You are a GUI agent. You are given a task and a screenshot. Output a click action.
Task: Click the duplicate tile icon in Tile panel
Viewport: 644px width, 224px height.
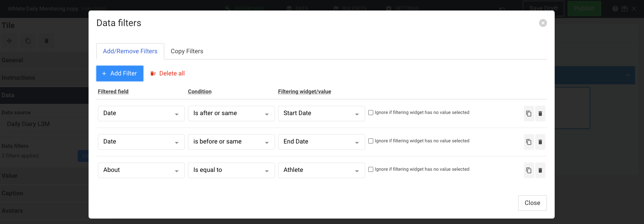click(28, 41)
